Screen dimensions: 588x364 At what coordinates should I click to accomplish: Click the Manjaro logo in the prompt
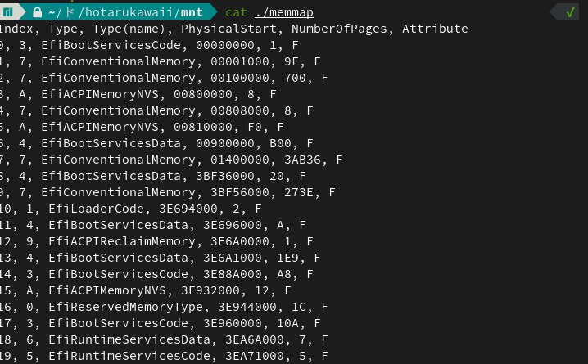pos(7,11)
